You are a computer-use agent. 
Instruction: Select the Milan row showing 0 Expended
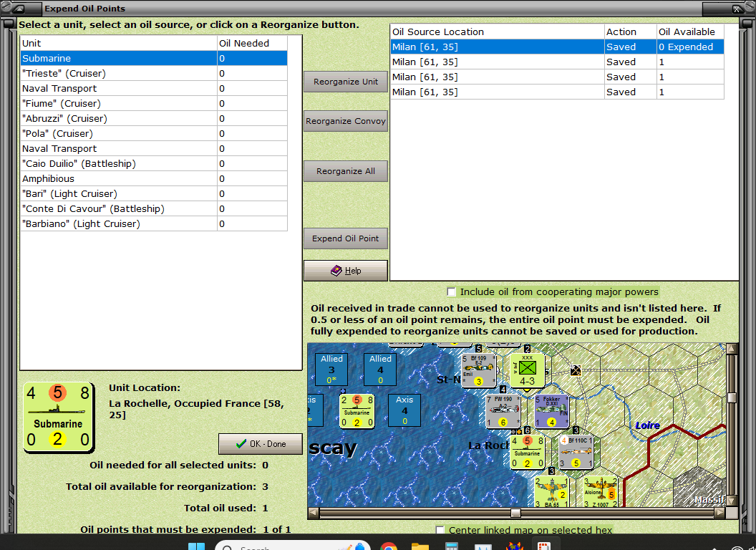557,47
